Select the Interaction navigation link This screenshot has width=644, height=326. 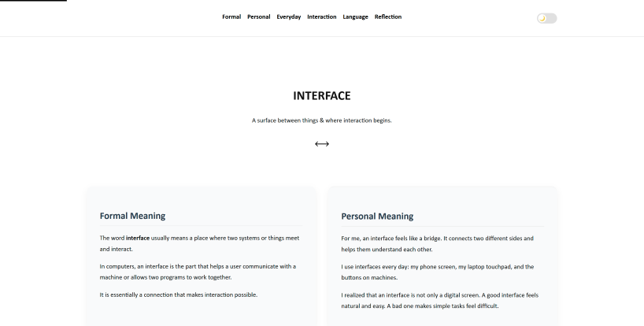[x=321, y=17]
